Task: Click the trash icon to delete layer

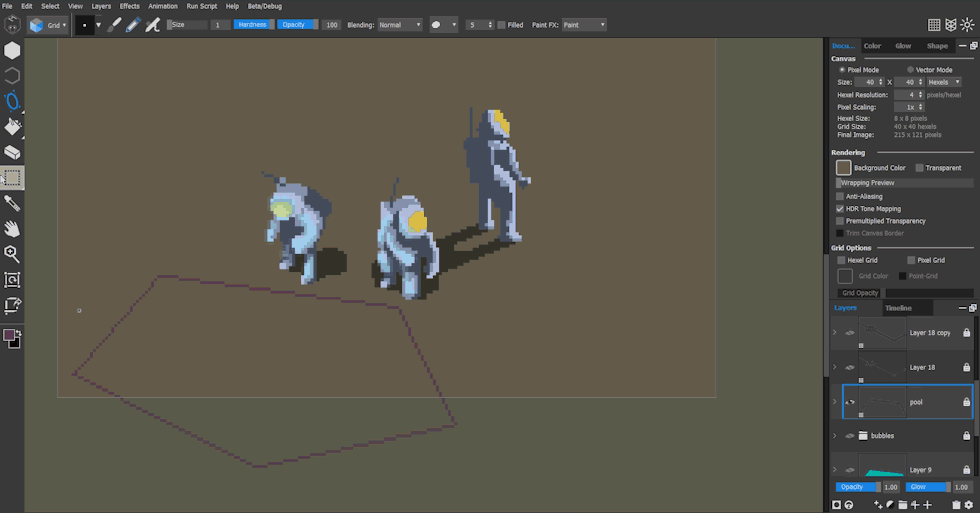Action: coord(956,505)
